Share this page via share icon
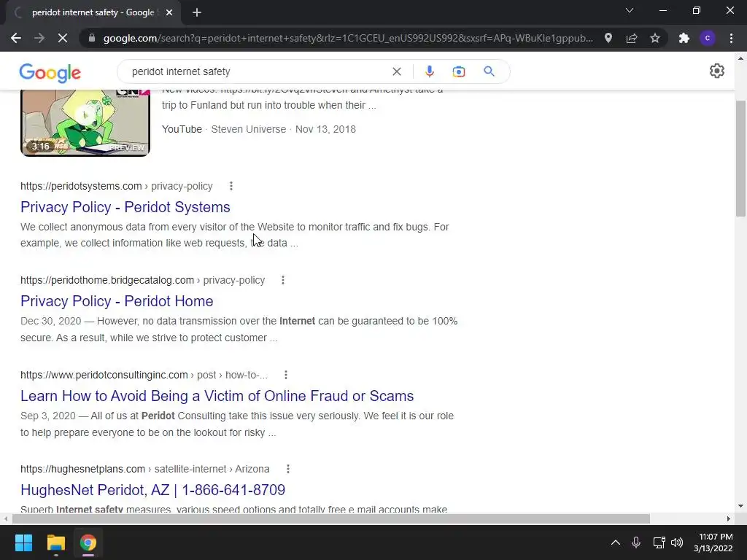Screen dimensions: 747x560 [x=632, y=38]
